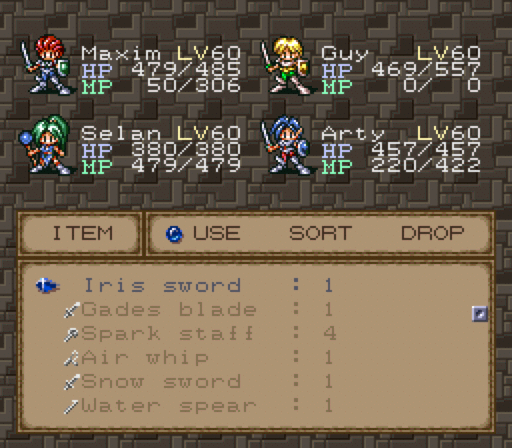This screenshot has width=512, height=448.
Task: Choose Arty's blue-haired character sprite
Action: (285, 145)
